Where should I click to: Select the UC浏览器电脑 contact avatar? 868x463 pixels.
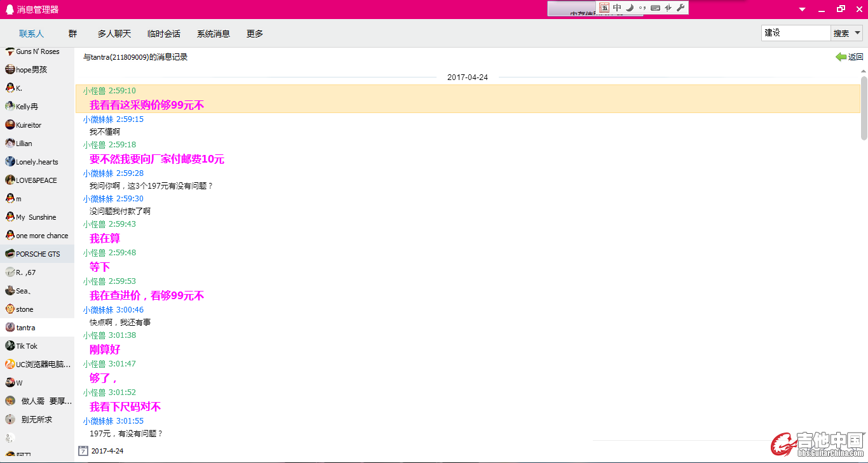click(10, 365)
